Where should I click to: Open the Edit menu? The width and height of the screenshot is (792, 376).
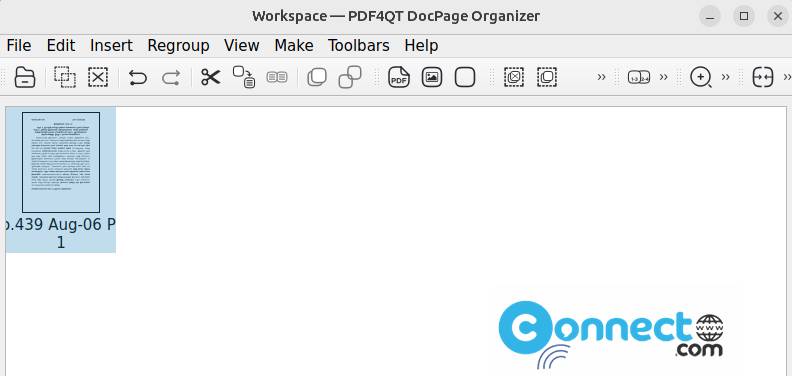pos(61,45)
